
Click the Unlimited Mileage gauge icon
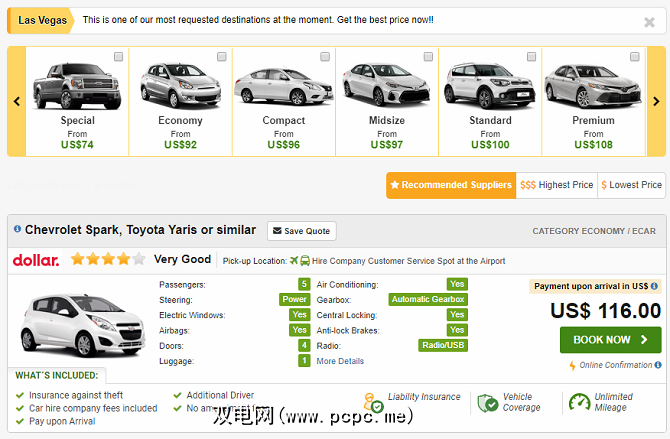click(x=579, y=402)
